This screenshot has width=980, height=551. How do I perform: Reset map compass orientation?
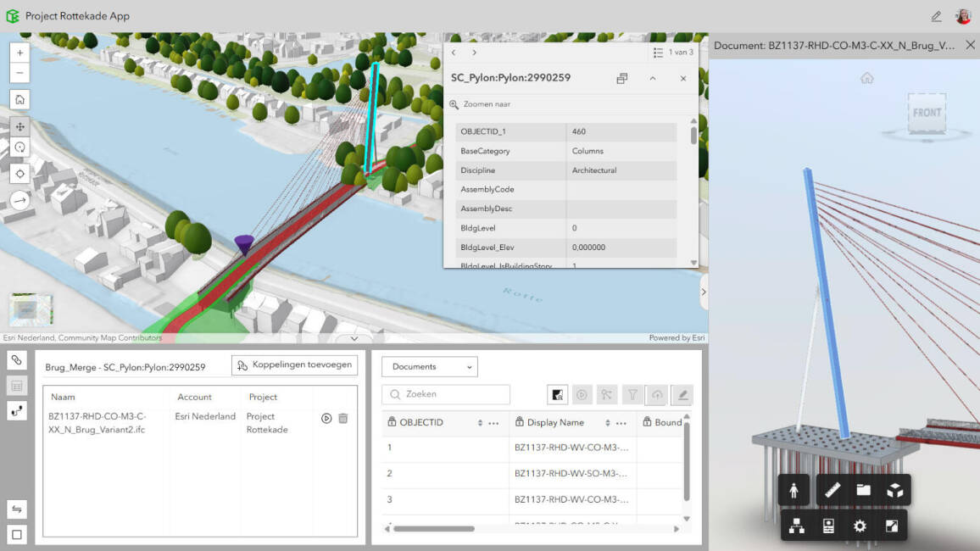20,201
